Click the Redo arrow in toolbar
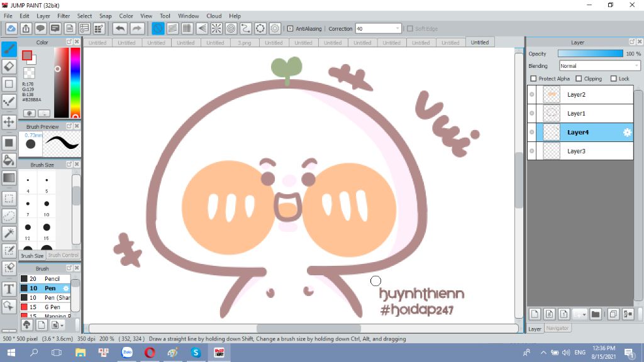Viewport: 644px width, 362px height. point(136,29)
